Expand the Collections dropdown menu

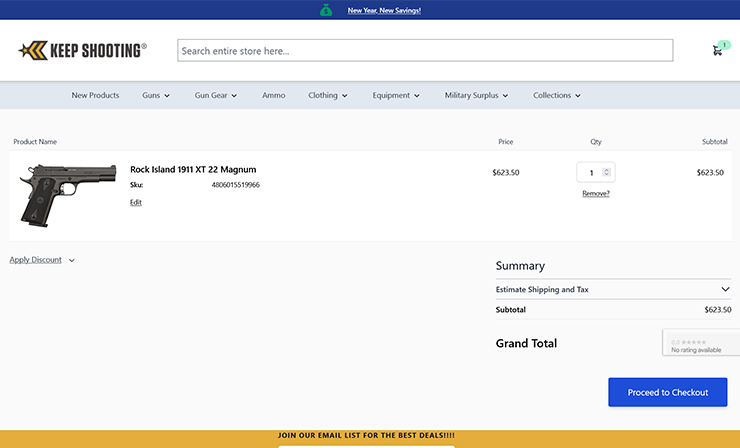tap(557, 96)
